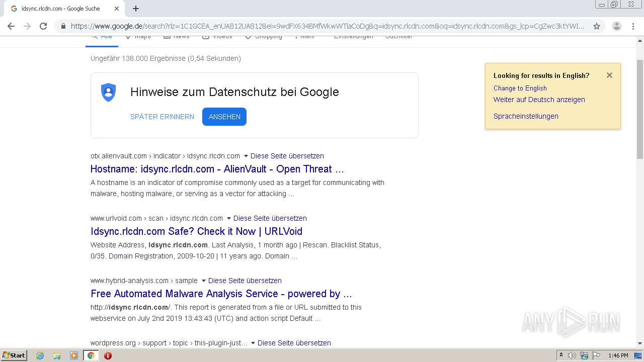Click Diese Seite übersetzen for wordpress.org result
Image resolution: width=644 pixels, height=362 pixels.
[x=294, y=343]
